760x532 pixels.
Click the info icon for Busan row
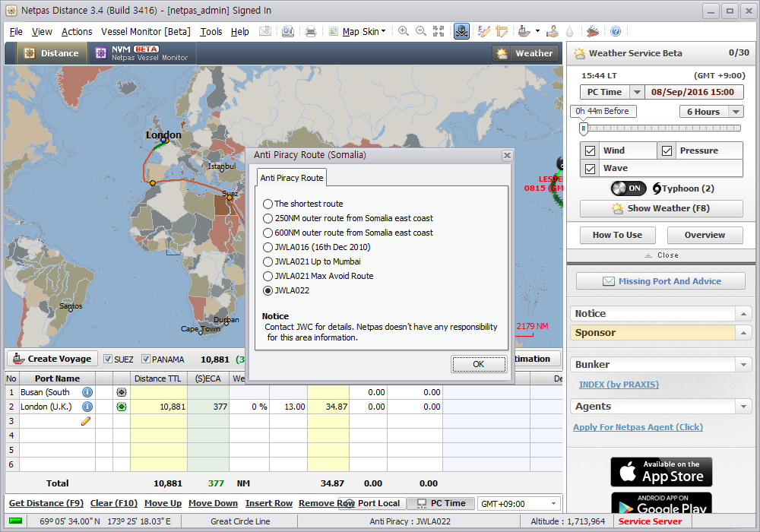pos(87,392)
